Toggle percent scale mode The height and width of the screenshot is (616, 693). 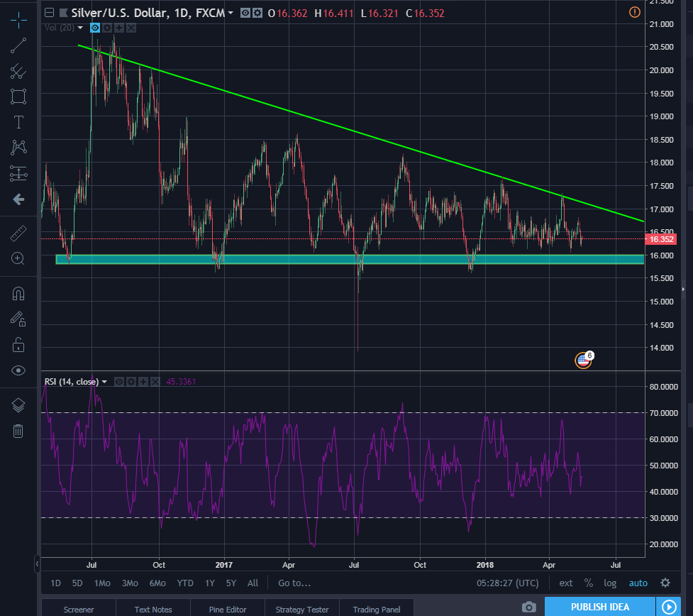[588, 583]
